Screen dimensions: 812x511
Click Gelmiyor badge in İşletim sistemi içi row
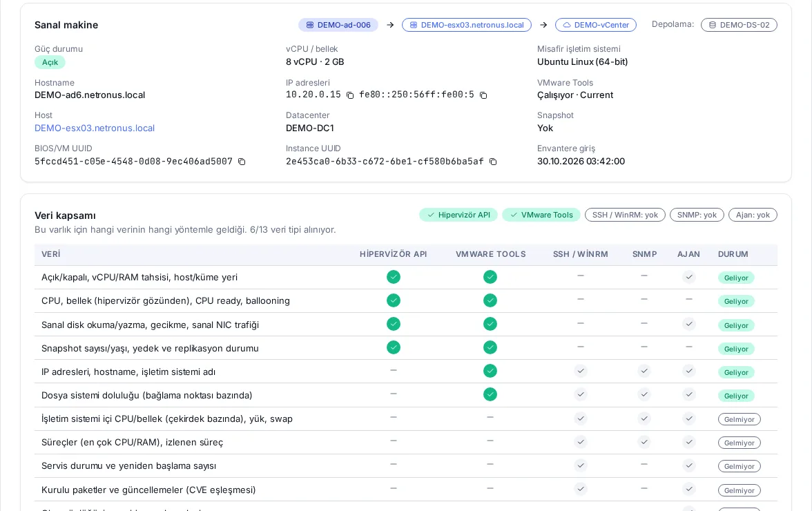click(739, 419)
